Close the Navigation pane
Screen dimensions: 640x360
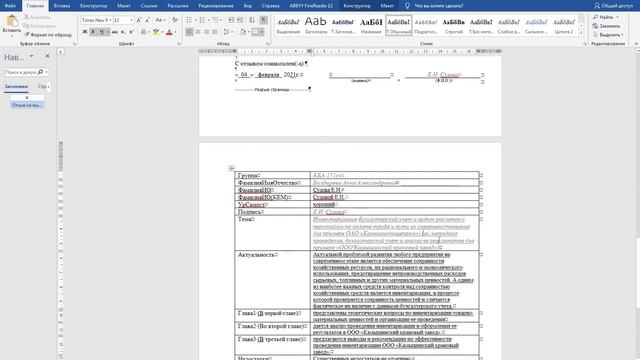(47, 56)
